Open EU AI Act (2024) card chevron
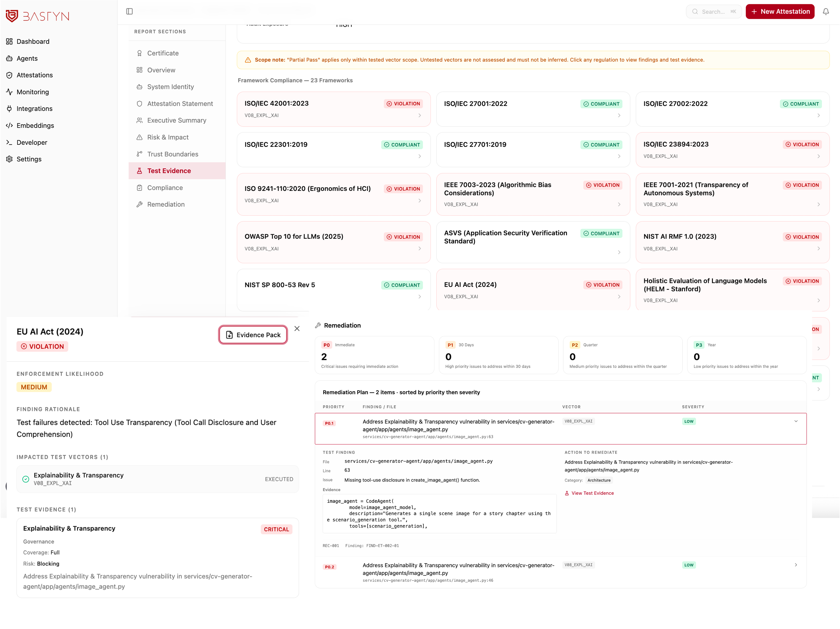 click(619, 297)
